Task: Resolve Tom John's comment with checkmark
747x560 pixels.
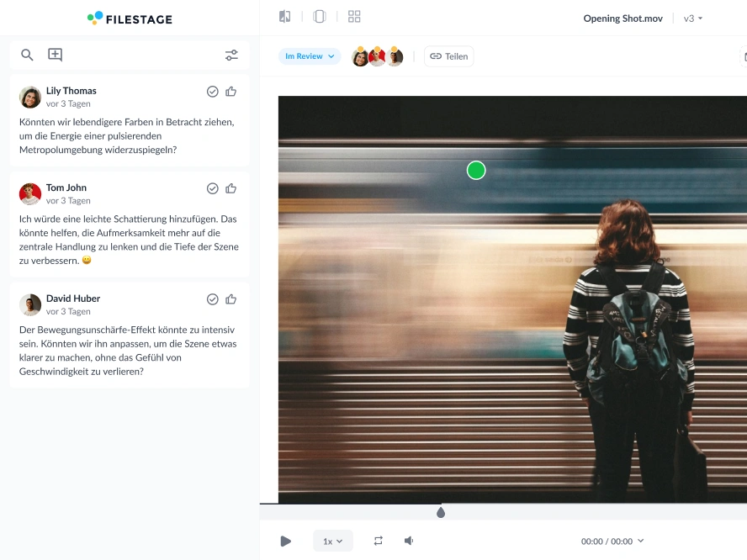Action: [x=213, y=188]
